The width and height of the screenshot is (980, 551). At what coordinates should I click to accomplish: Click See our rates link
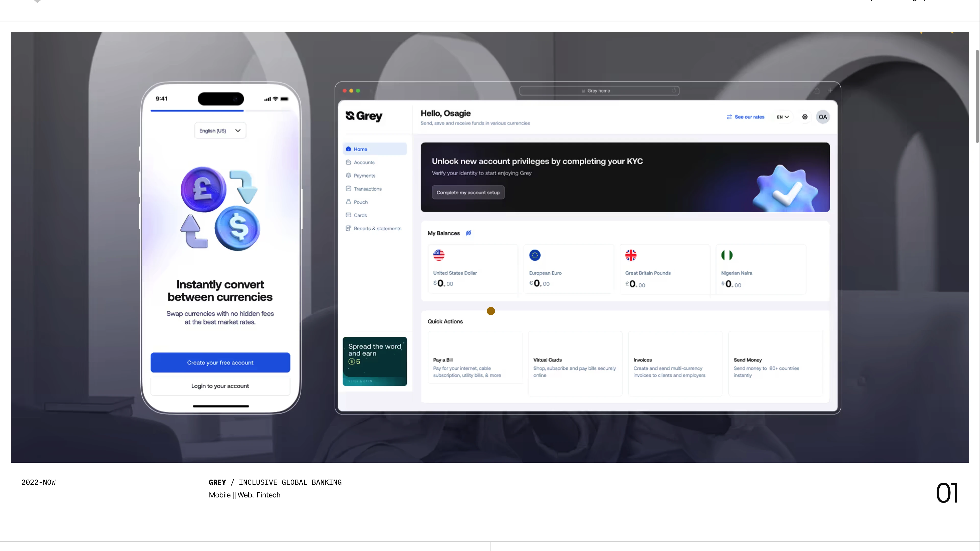[749, 117]
